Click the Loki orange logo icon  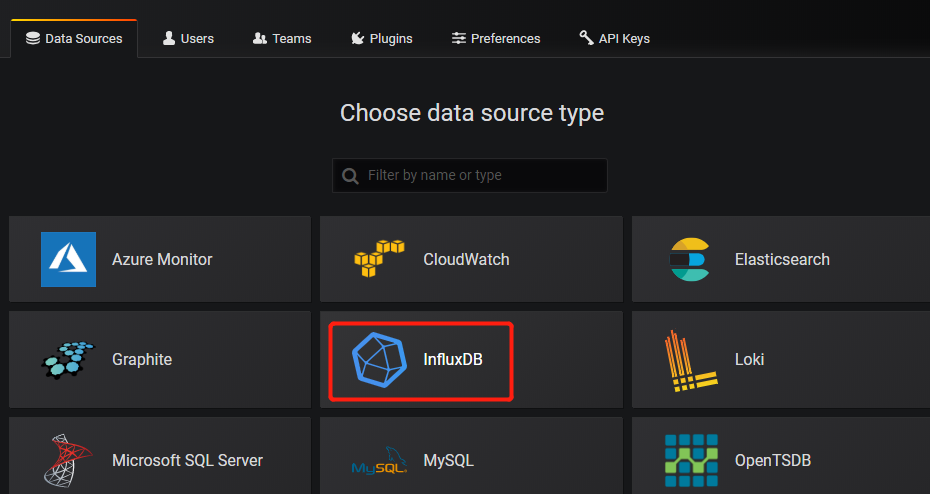(x=691, y=361)
